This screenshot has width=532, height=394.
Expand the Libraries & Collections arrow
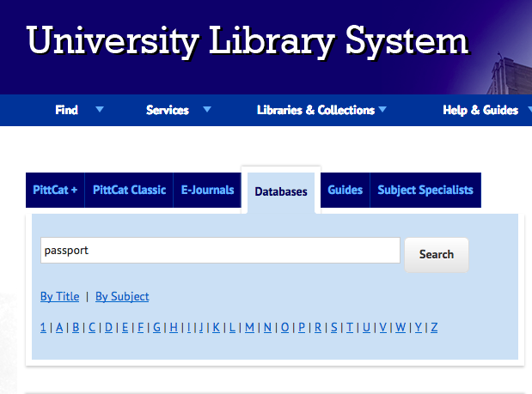point(382,109)
